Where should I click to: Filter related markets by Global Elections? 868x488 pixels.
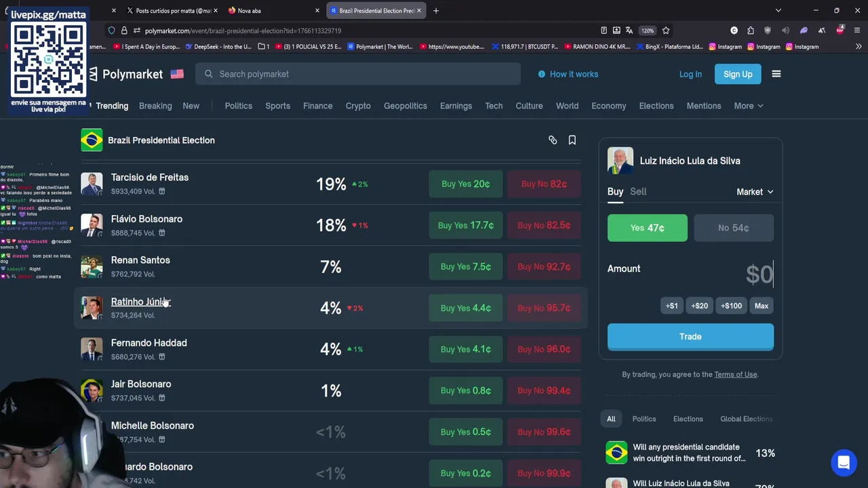746,419
